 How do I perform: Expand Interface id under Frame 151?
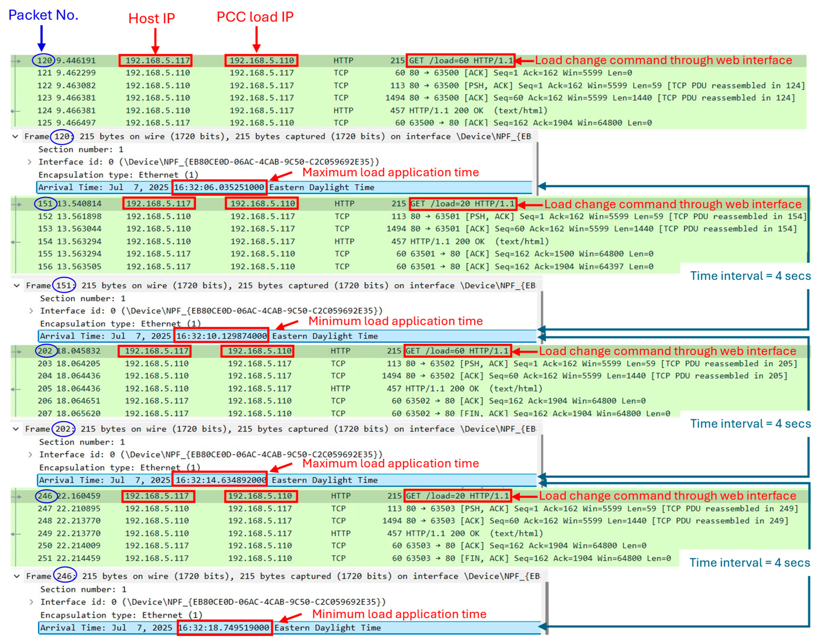click(31, 311)
